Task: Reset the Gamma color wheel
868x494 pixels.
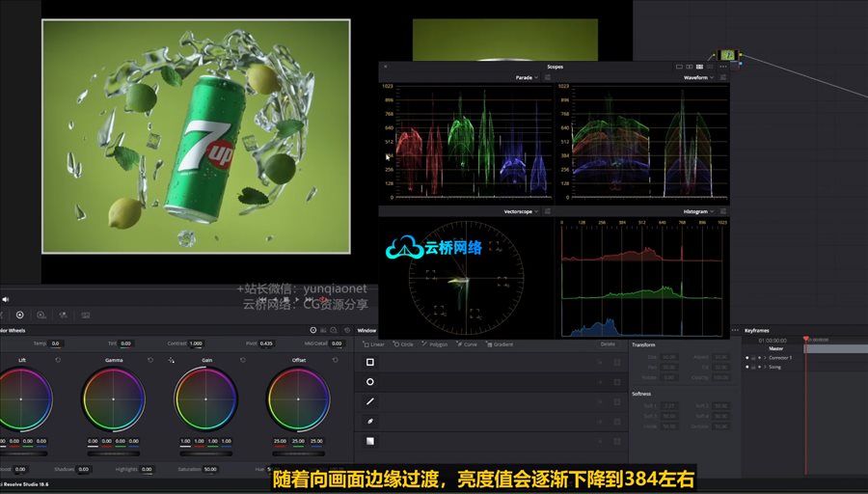Action: (149, 360)
